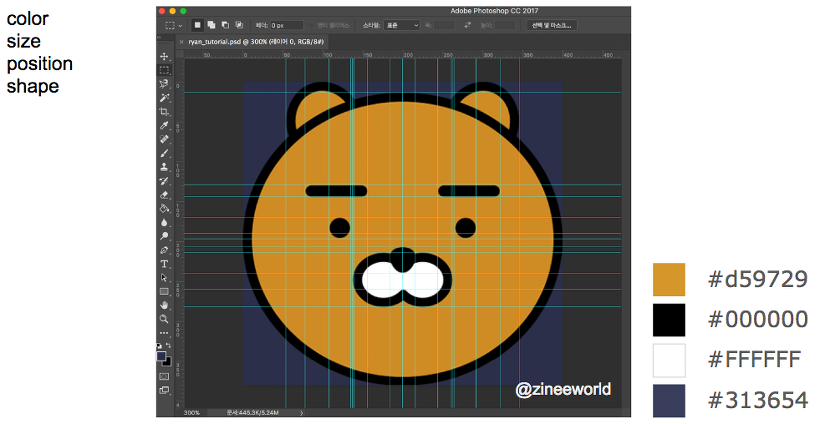The image size is (820, 424).
Task: Select the Horizontal Type tool
Action: click(164, 264)
